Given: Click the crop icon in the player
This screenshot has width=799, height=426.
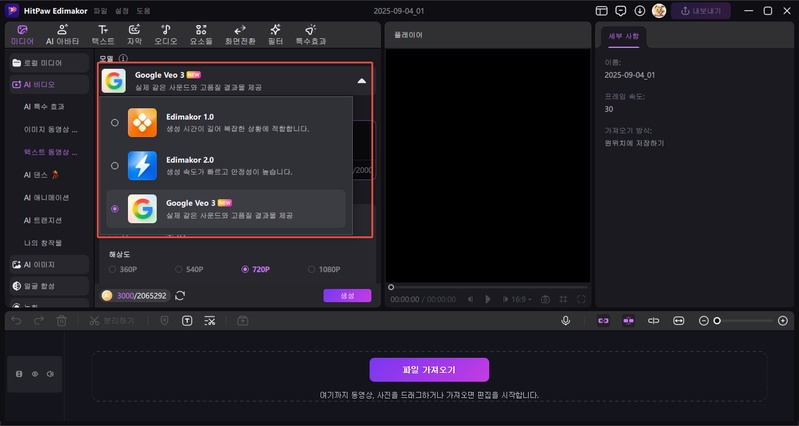Looking at the screenshot, I should click(x=563, y=299).
